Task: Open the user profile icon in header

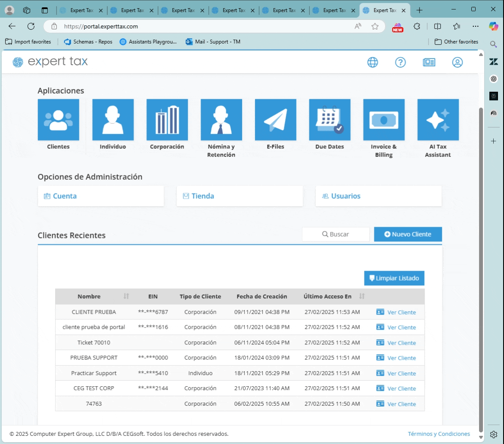Action: coord(457,62)
